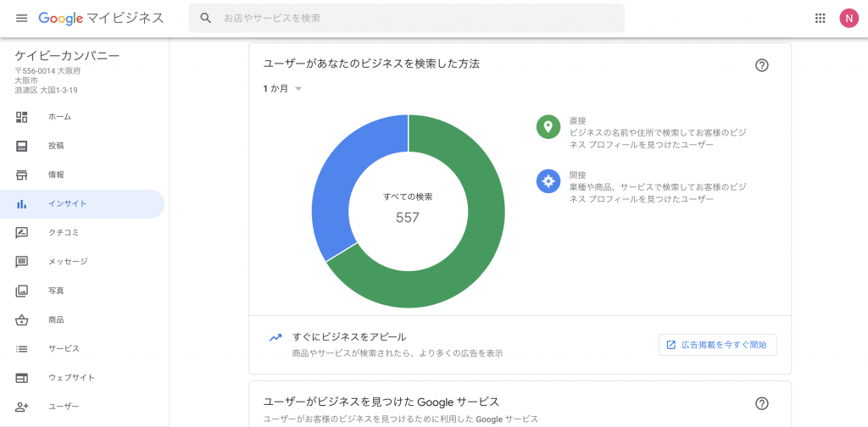
Task: Click the 情報 storefront icon
Action: pyautogui.click(x=21, y=175)
